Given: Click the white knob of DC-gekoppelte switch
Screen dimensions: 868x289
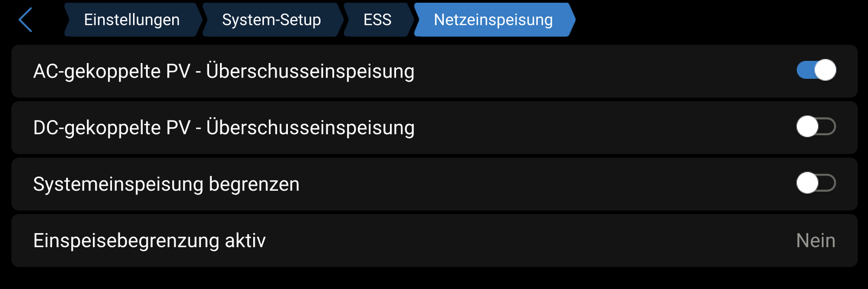Looking at the screenshot, I should (807, 127).
